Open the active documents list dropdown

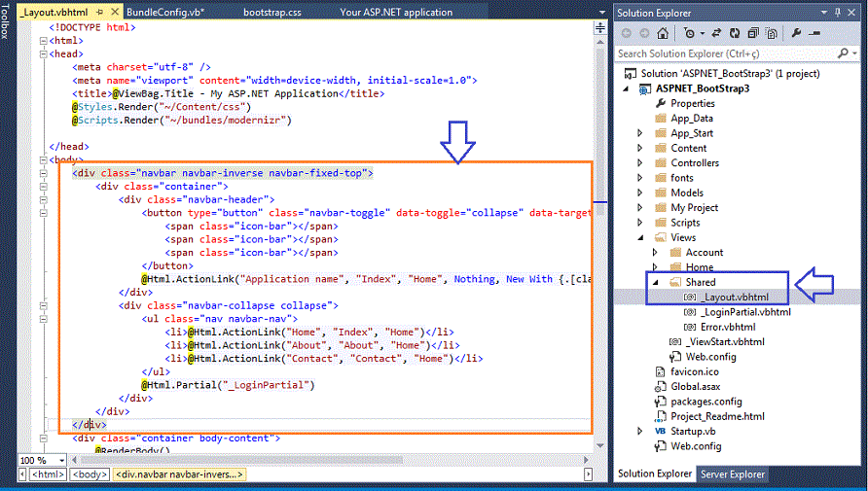click(601, 12)
